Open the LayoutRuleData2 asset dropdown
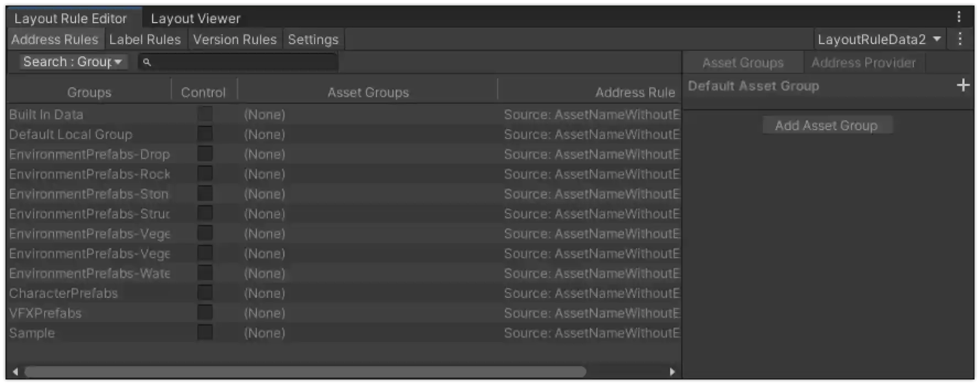 click(x=879, y=39)
